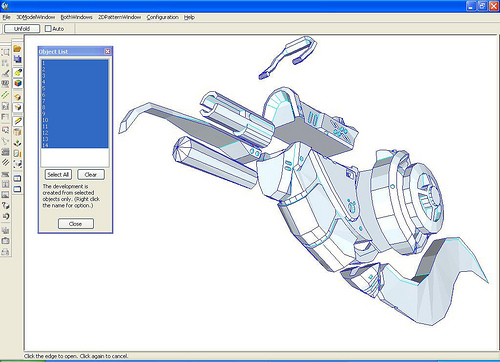This screenshot has width=500, height=362.
Task: Select object "4" in the Object List
Action: (x=75, y=82)
